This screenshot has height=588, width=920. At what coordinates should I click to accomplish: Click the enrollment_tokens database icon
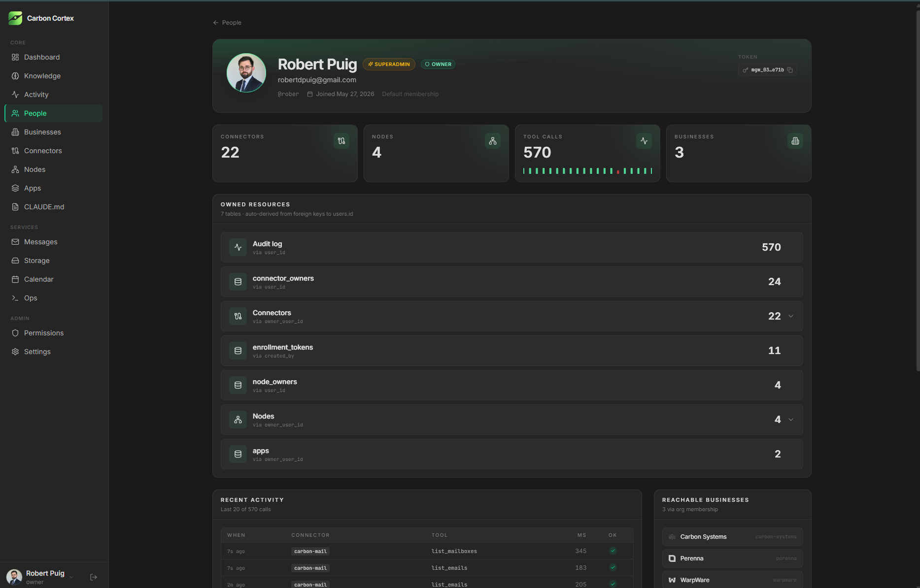238,351
